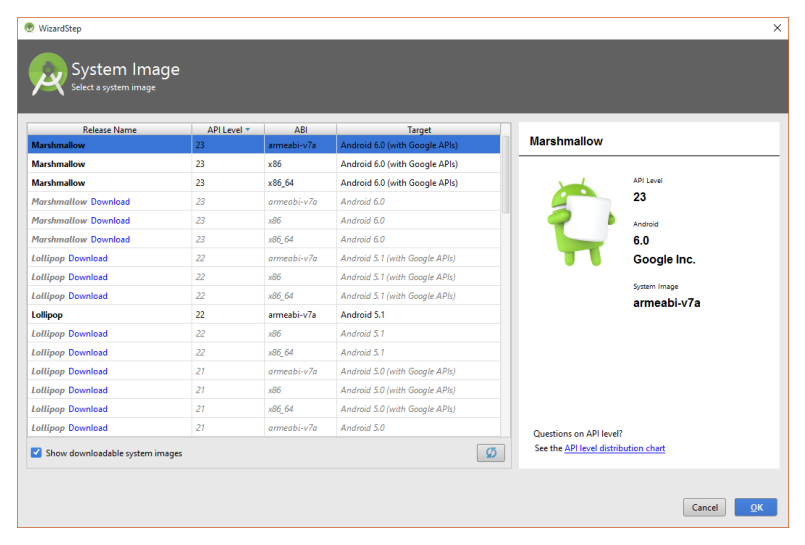This screenshot has height=545, width=805.
Task: Click API Level value '23' in details panel
Action: [x=639, y=197]
